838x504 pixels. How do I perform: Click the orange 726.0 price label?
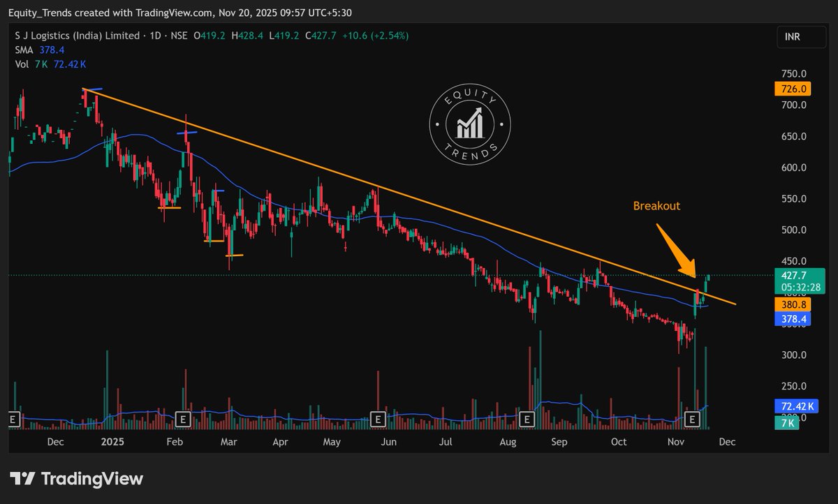point(794,89)
